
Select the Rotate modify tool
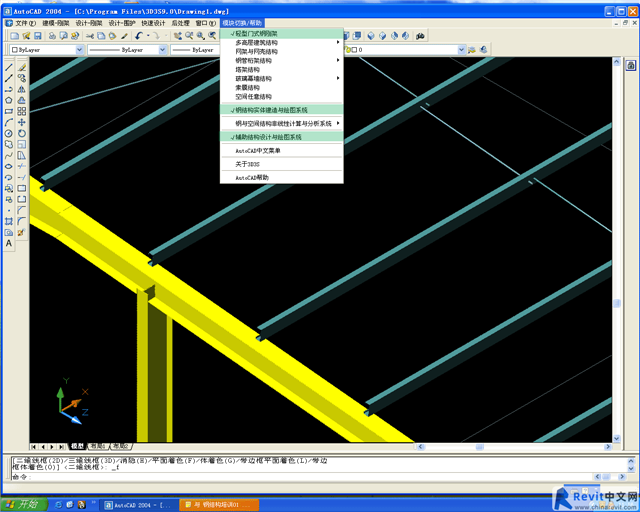[x=22, y=134]
